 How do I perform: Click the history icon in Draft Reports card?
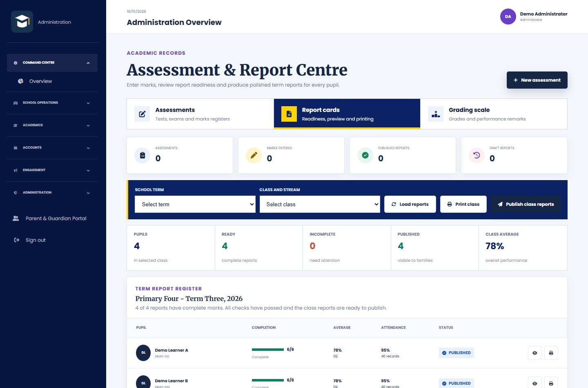click(477, 155)
